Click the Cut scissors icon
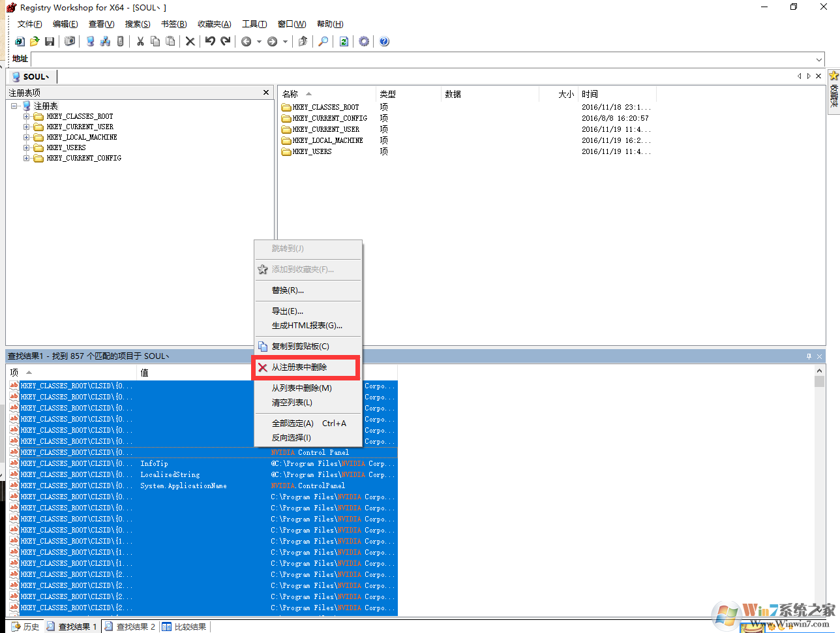840x633 pixels. tap(140, 42)
